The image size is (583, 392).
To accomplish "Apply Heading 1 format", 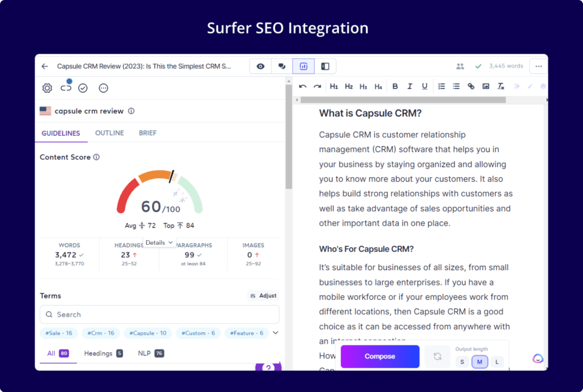I will [x=334, y=86].
